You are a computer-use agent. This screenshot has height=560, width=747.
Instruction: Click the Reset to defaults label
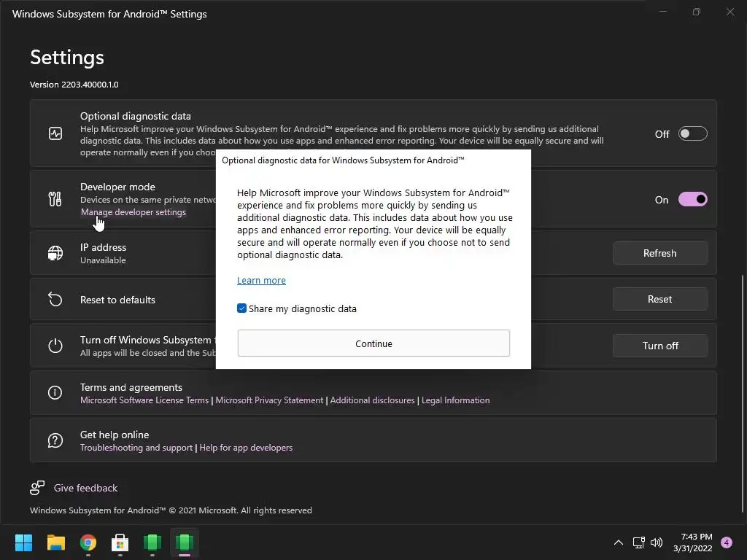(117, 300)
